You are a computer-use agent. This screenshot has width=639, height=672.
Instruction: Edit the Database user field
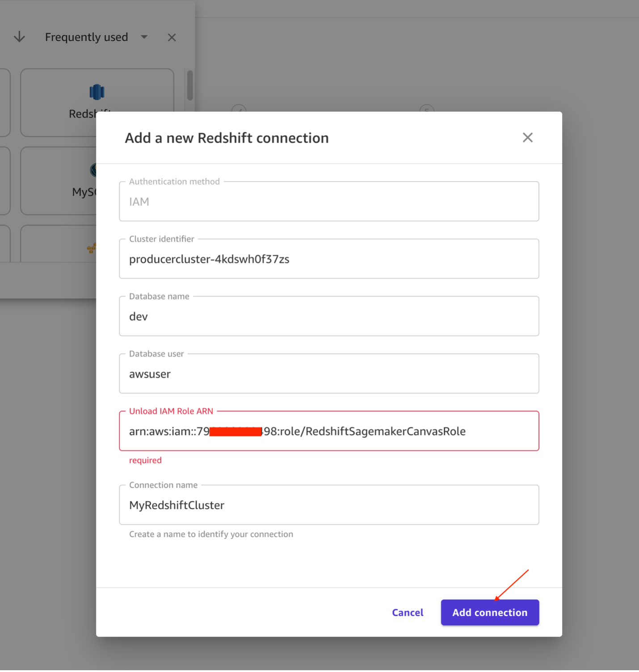pos(329,374)
